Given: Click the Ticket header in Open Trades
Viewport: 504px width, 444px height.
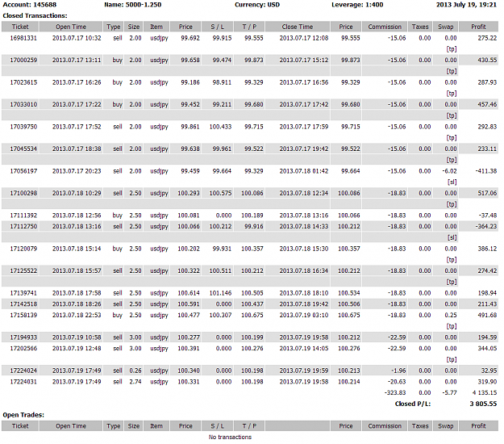Looking at the screenshot, I should tap(20, 426).
